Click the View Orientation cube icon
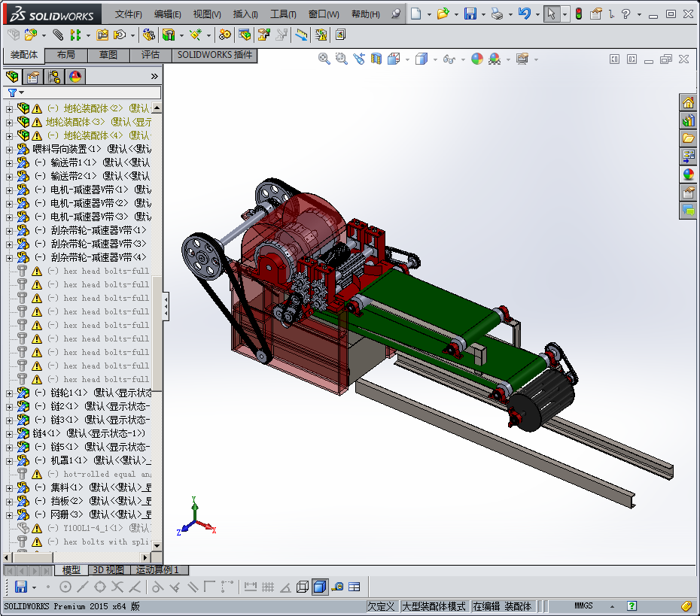This screenshot has width=700, height=616. pyautogui.click(x=394, y=59)
